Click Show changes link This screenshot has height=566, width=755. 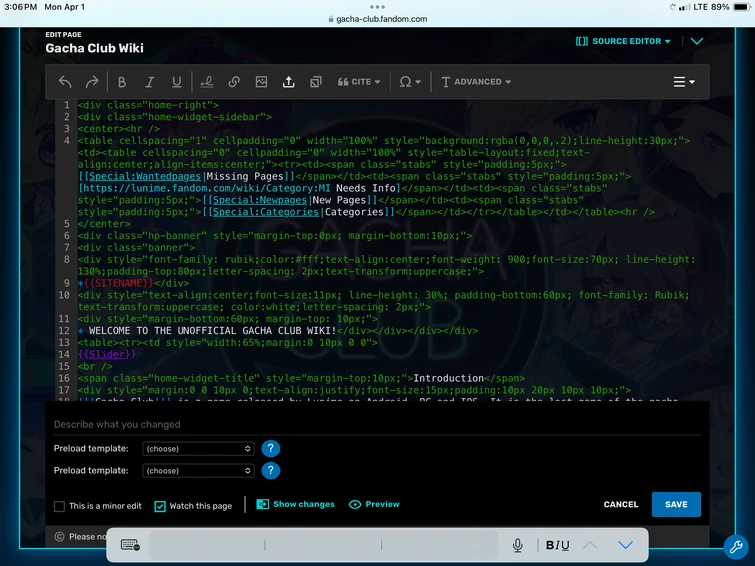click(x=296, y=505)
